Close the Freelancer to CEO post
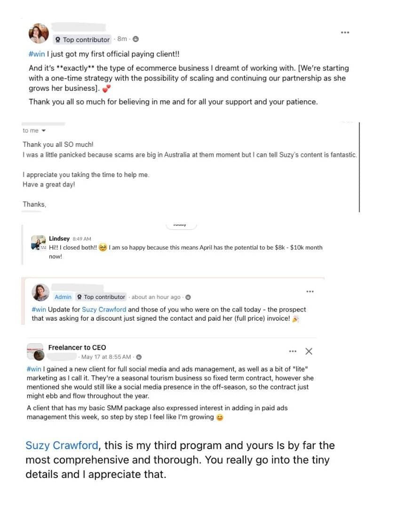The image size is (398, 532). click(309, 351)
